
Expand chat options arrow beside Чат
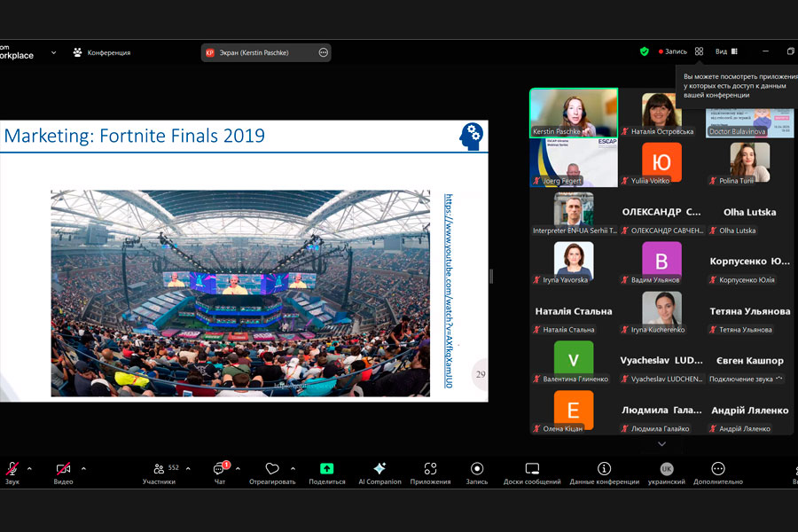(x=238, y=468)
